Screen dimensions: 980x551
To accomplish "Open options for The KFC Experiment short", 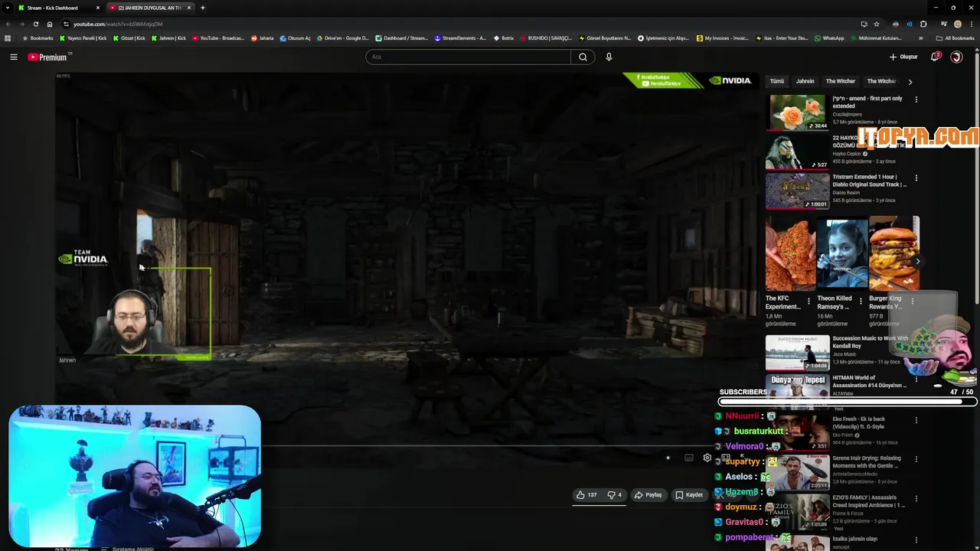I will click(x=808, y=301).
